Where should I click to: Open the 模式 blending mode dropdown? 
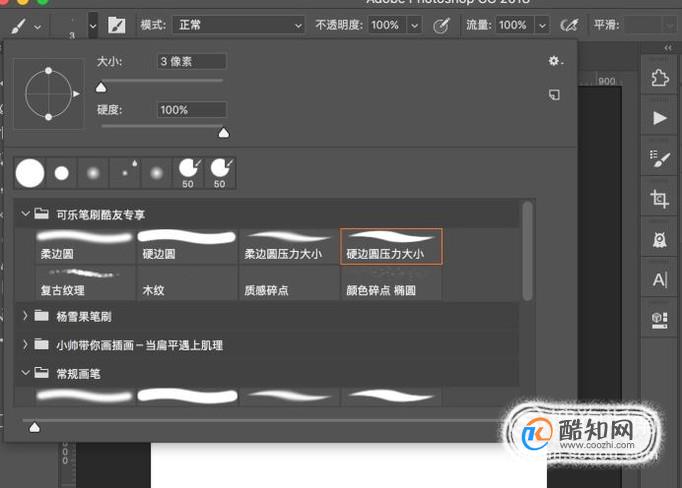pos(238,25)
